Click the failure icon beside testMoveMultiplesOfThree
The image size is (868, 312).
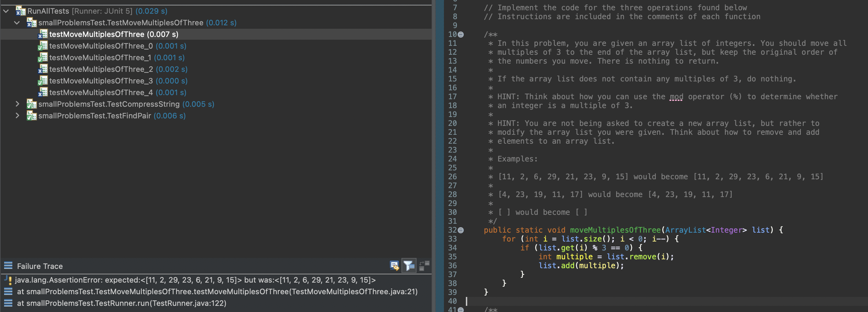pos(42,34)
